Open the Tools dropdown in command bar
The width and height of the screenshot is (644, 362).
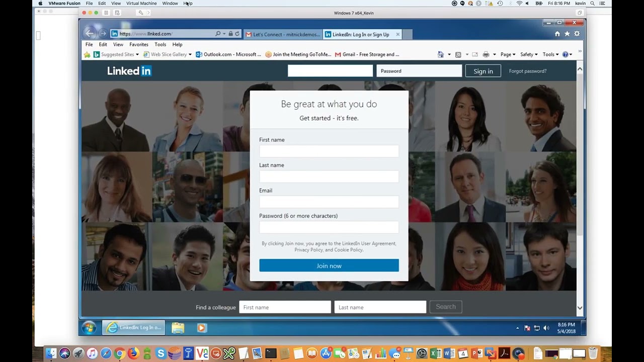tap(550, 54)
